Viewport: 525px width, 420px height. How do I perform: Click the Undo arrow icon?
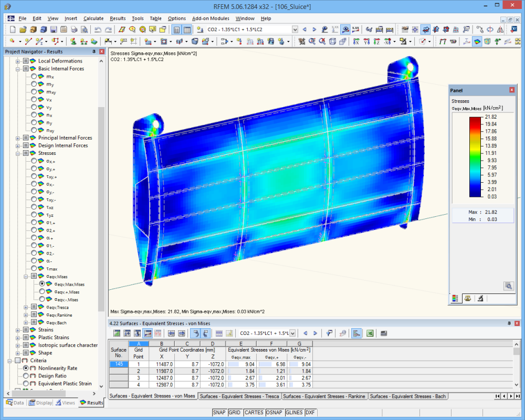98,29
